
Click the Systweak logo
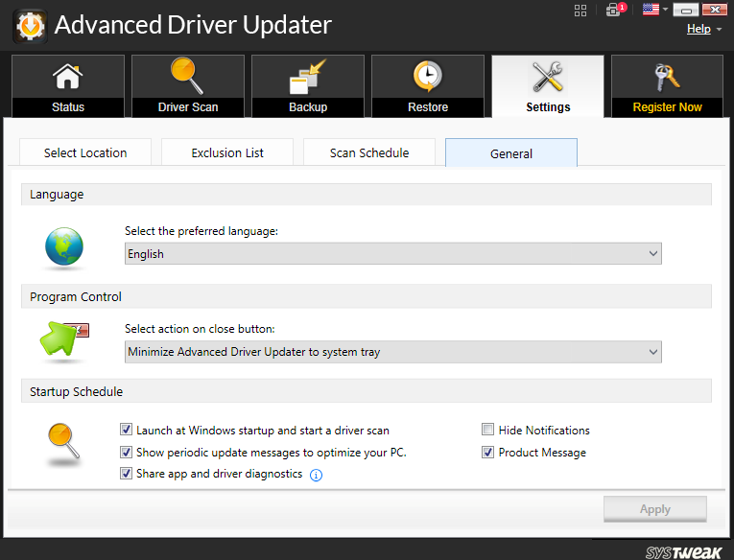coord(683,552)
